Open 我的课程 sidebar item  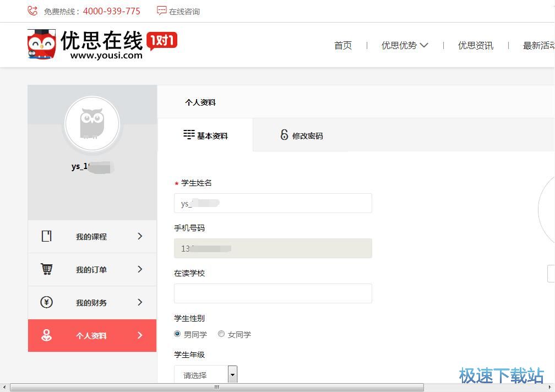pos(92,236)
